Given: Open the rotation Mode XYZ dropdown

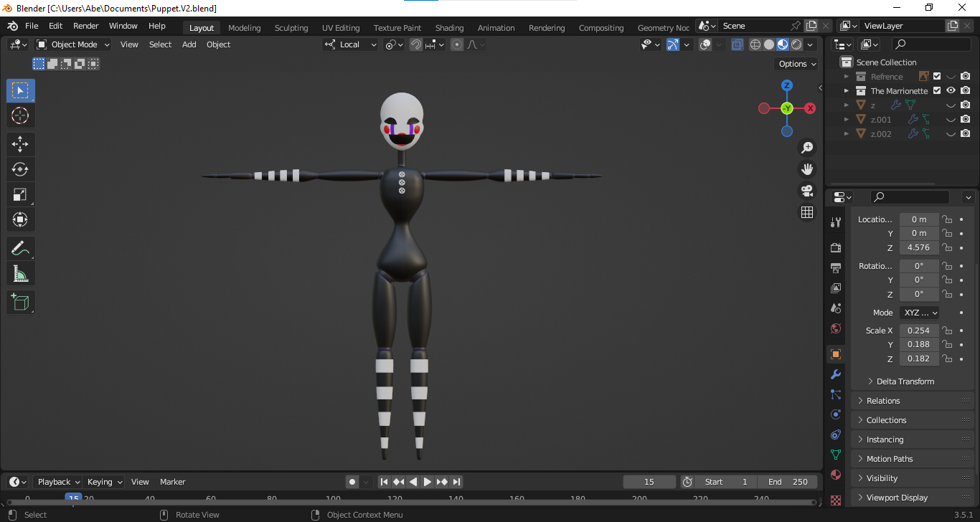Looking at the screenshot, I should click(x=920, y=313).
